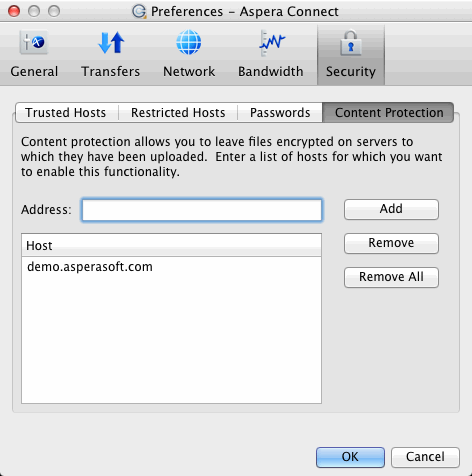Select the demo.asperasoft.com host entry
The width and height of the screenshot is (472, 476).
pos(171,267)
